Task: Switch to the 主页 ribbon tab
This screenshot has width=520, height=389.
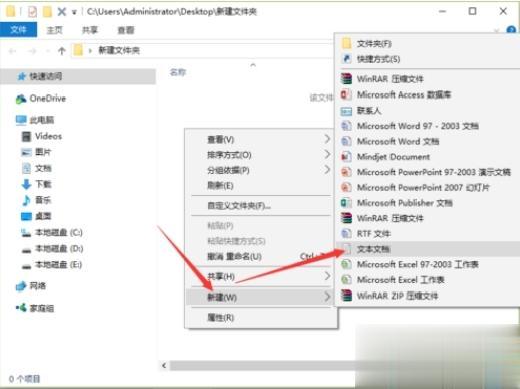Action: click(x=55, y=30)
